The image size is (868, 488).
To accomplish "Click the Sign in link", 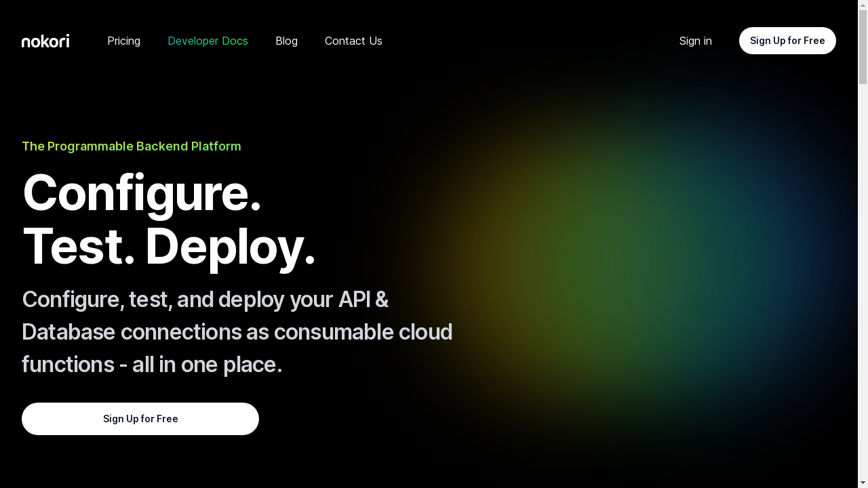I will click(696, 41).
